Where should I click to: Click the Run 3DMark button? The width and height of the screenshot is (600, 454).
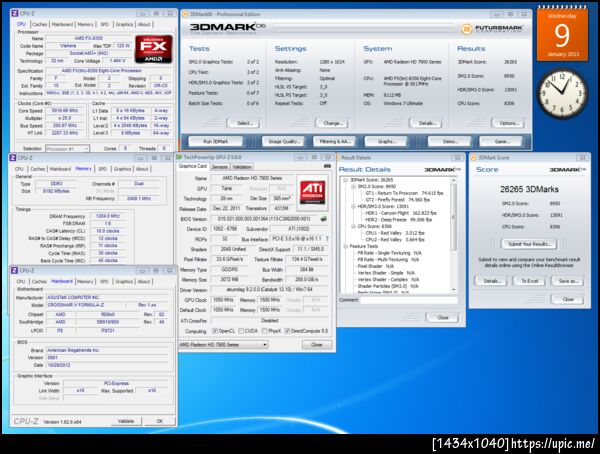215,142
